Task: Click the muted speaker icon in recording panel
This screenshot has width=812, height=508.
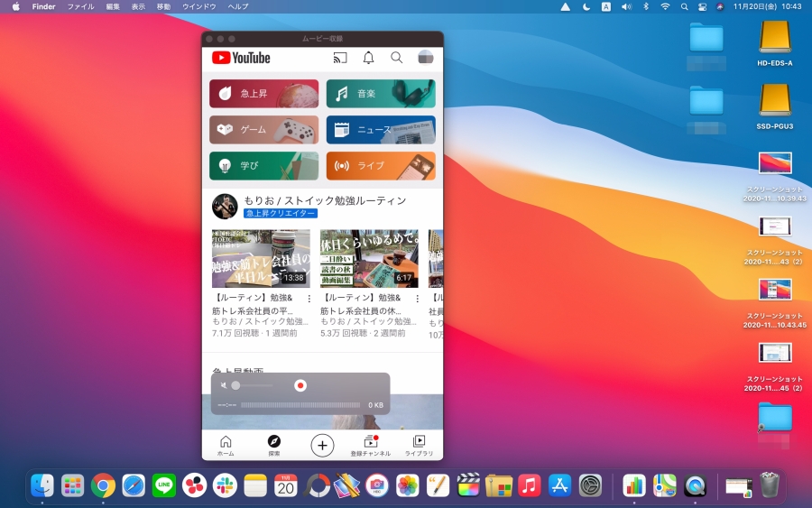Action: (223, 385)
